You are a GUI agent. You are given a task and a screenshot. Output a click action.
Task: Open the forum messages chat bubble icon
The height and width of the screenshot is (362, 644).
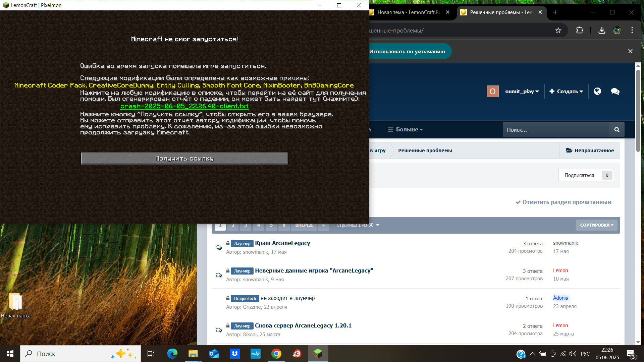tap(615, 91)
